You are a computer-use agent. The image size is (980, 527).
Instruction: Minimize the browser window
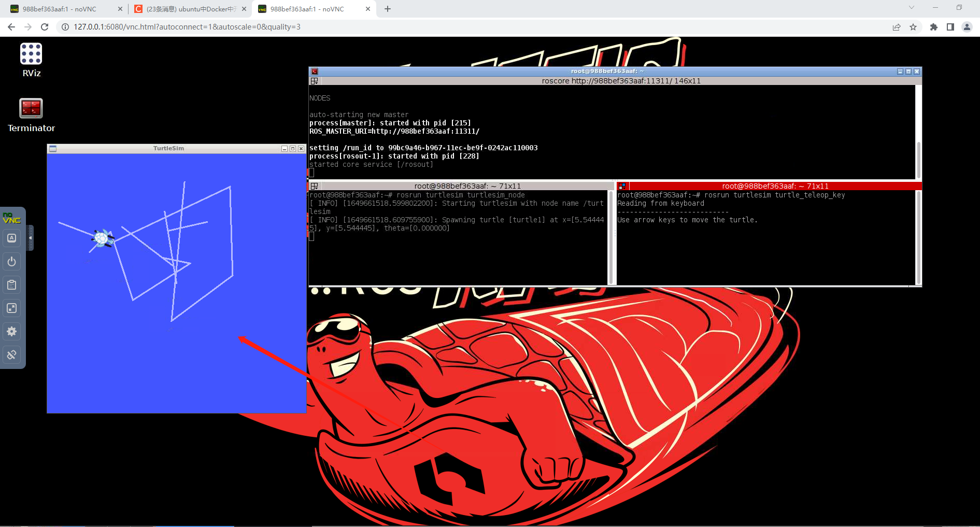(x=935, y=7)
